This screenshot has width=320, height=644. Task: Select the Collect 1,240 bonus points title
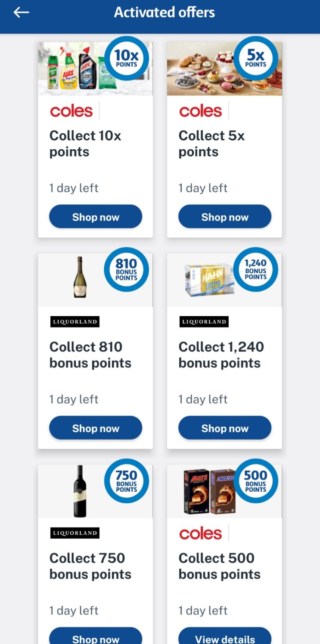tap(221, 355)
